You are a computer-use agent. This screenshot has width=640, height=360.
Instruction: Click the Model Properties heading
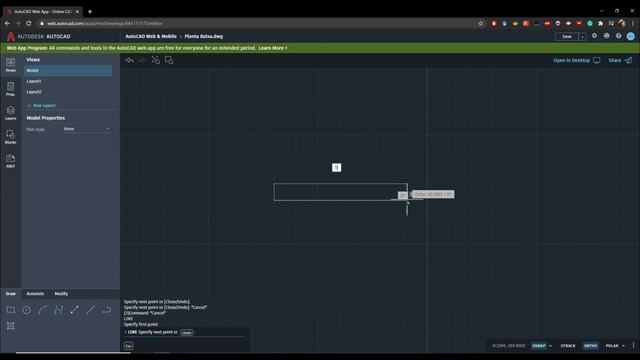tap(46, 118)
